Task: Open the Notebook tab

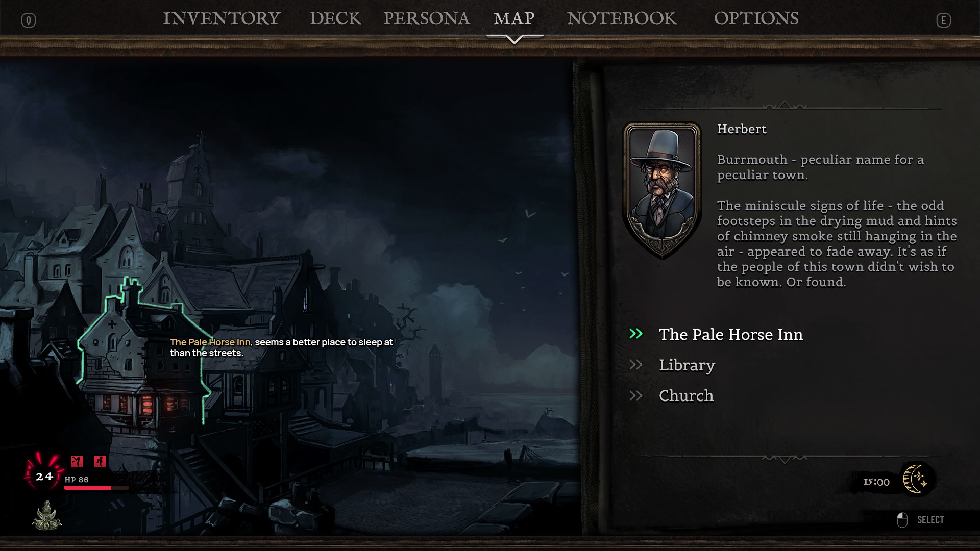Action: 622,18
